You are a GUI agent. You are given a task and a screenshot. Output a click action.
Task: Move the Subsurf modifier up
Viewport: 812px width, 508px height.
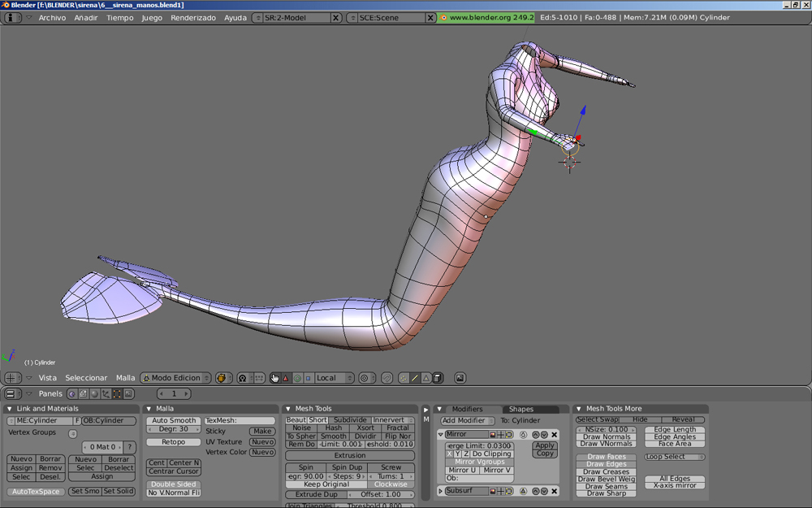[x=535, y=491]
